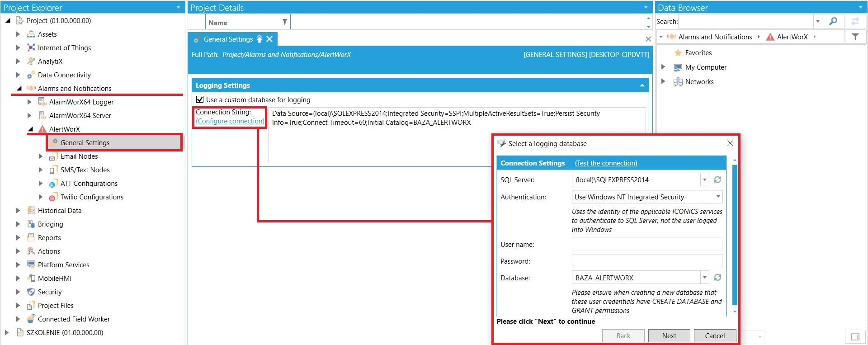Click the AlertWorX breadcrumb item

coord(792,37)
